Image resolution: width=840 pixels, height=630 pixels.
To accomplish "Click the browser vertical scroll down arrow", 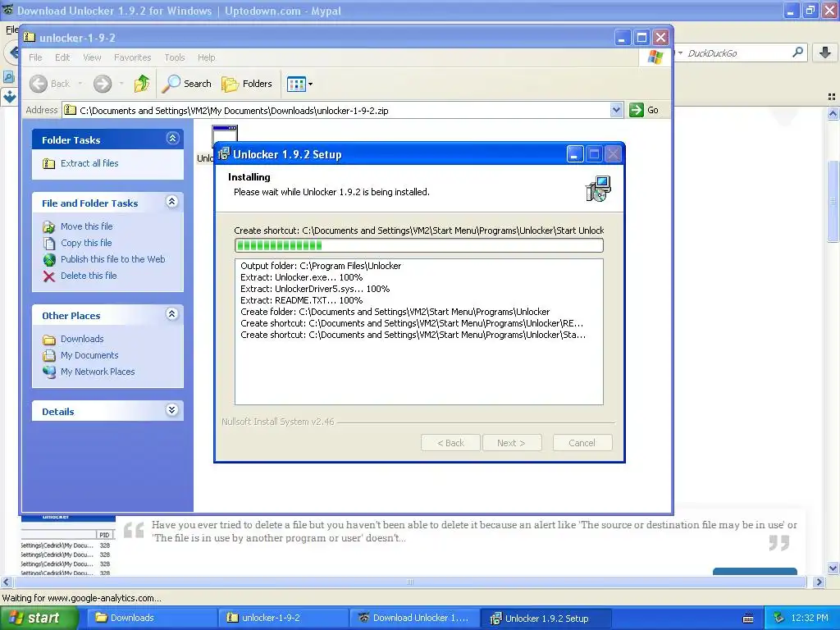I will coord(833,568).
